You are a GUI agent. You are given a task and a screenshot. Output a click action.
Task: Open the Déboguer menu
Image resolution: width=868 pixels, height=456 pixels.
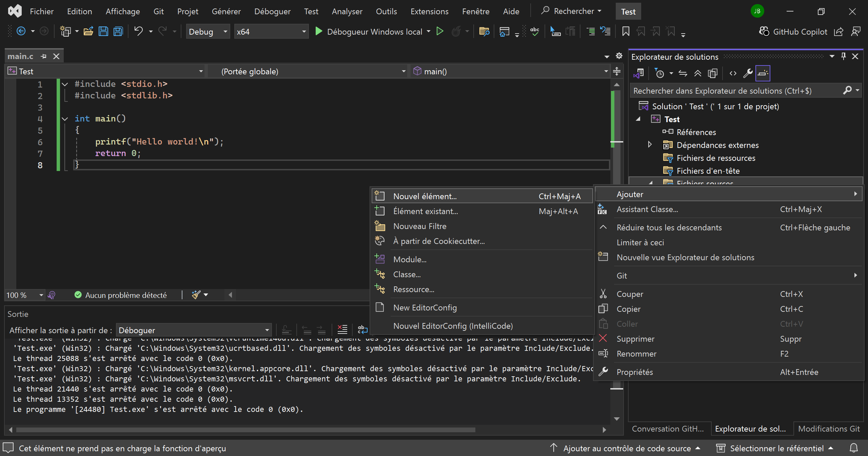[x=272, y=12]
